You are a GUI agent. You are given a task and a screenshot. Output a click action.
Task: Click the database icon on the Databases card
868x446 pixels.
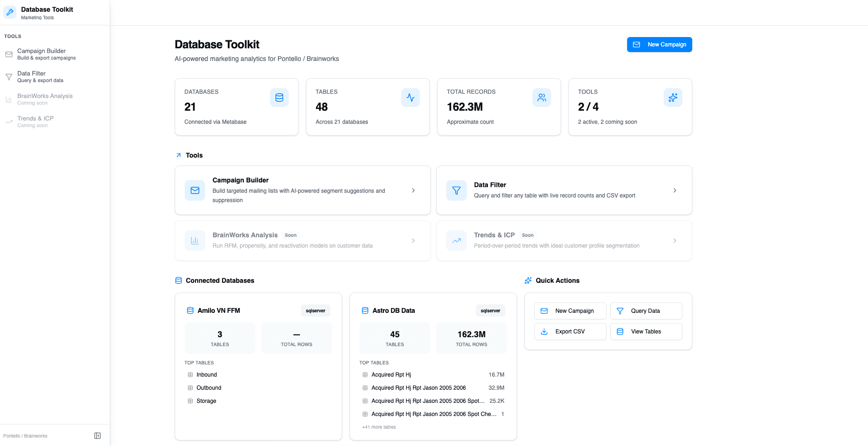tap(279, 98)
